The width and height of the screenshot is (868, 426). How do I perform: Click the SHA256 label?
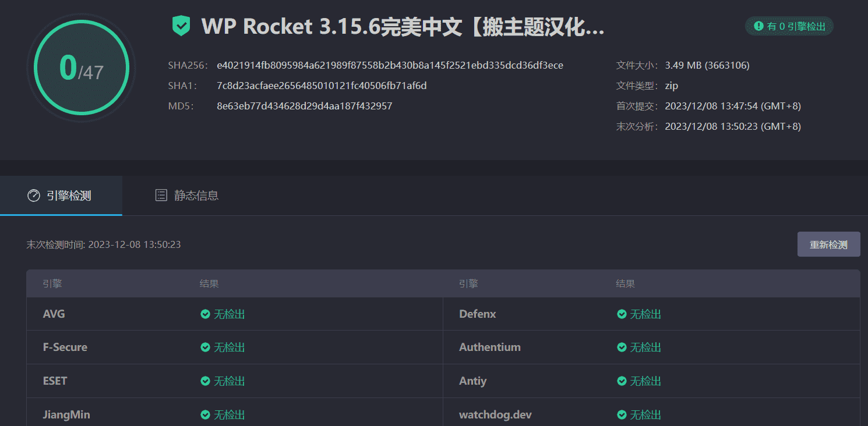coord(188,65)
